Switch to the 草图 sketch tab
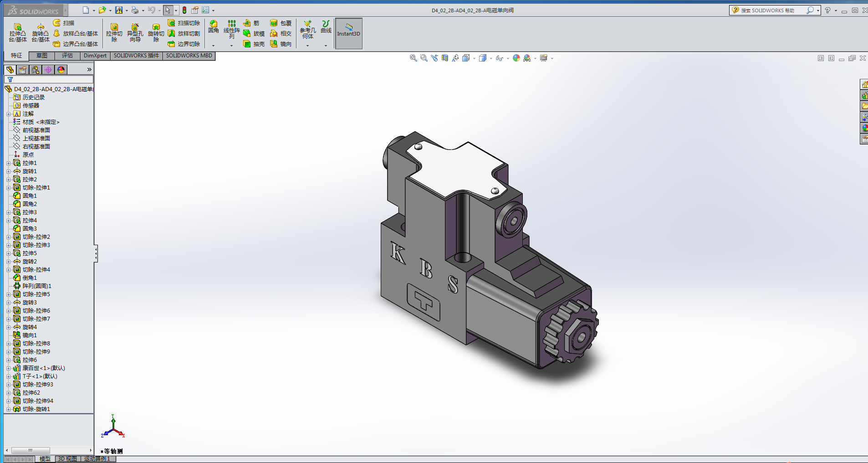Viewport: 868px width, 463px height. 42,56
